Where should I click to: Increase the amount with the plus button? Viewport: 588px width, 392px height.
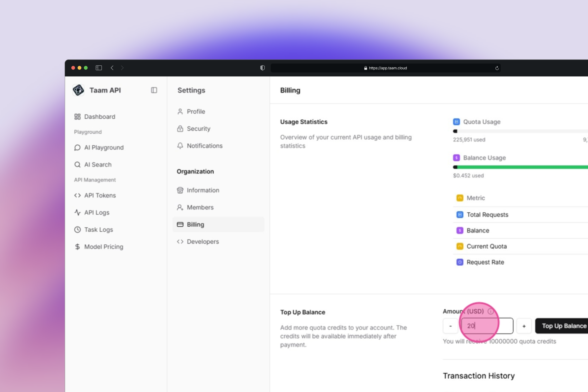[524, 326]
